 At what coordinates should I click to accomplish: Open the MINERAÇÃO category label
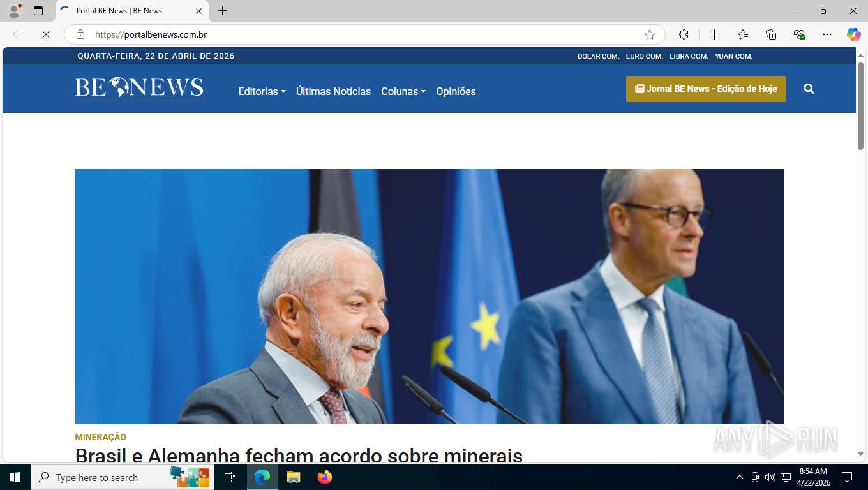click(101, 437)
